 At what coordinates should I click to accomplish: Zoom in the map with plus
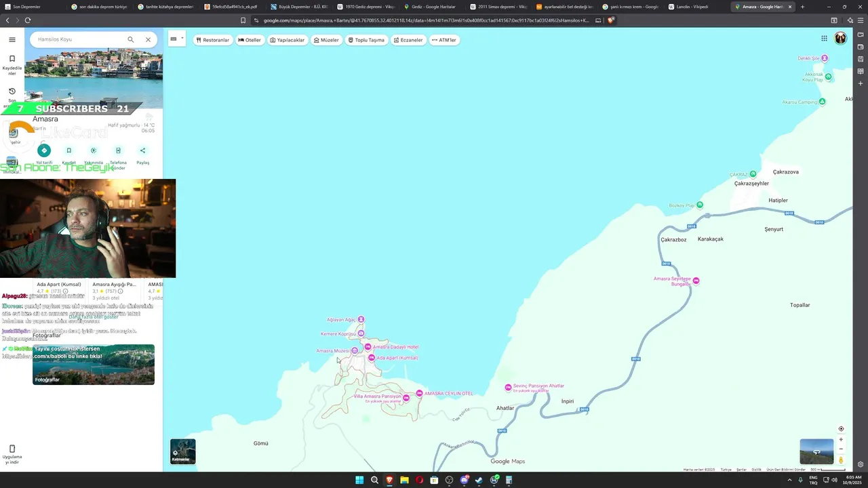click(x=841, y=439)
